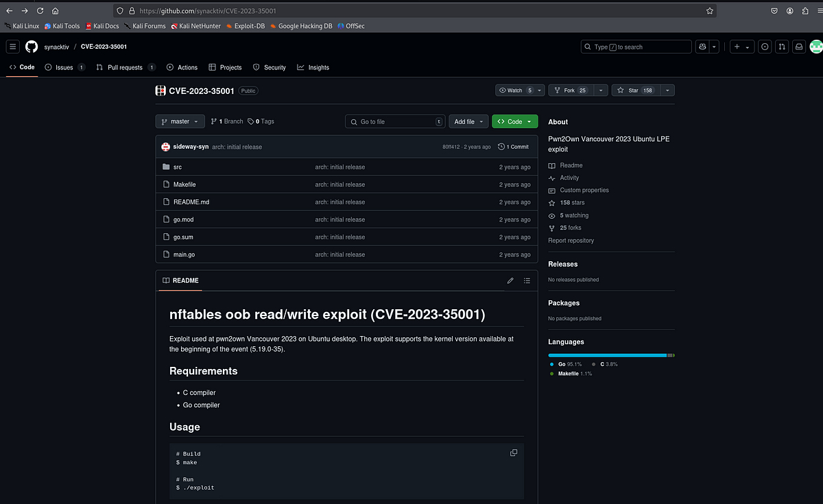Open the Firefox account icon
This screenshot has height=504, width=823.
coord(789,11)
